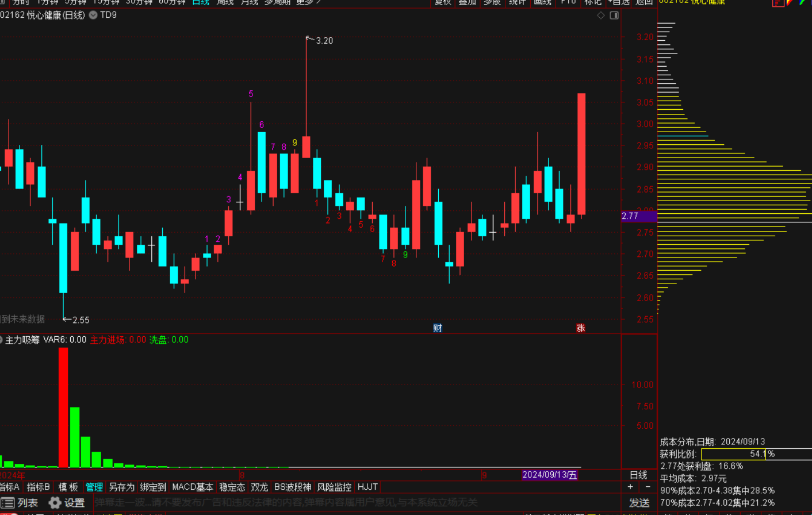Click the 绑定到 button
This screenshot has height=515, width=812.
[x=153, y=487]
